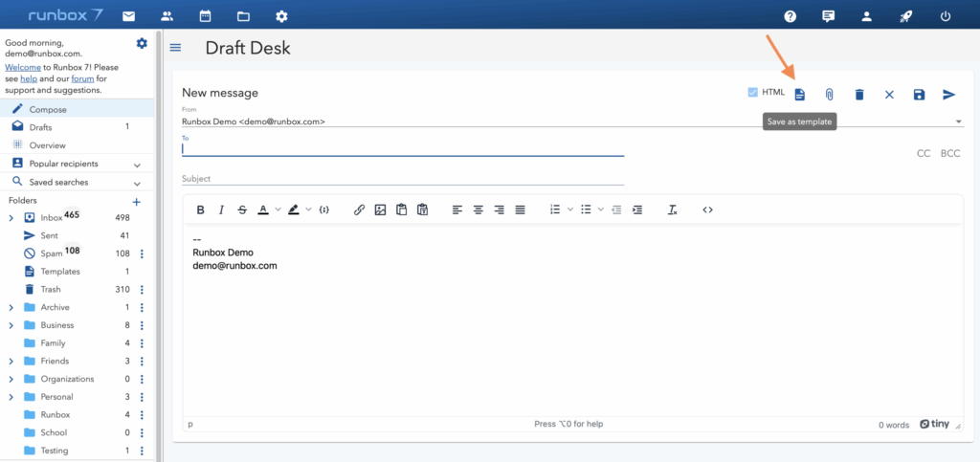The image size is (980, 462).
Task: Open webmail settings gear beside the greeting
Action: click(x=142, y=43)
